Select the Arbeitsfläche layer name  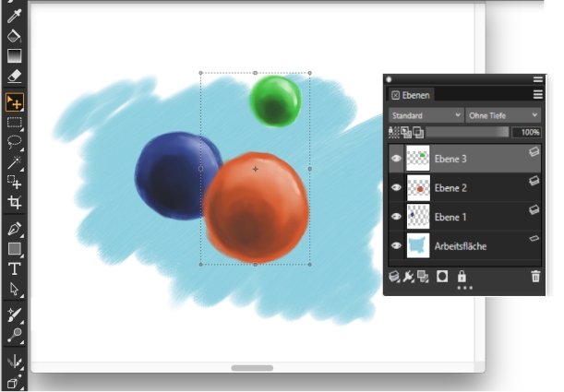(x=461, y=246)
